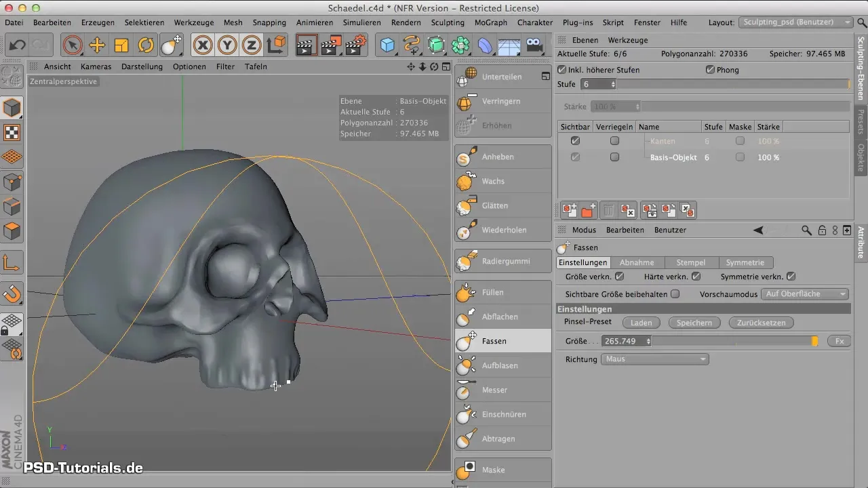The width and height of the screenshot is (868, 488).
Task: Select the Scale tool icon
Action: 121,45
